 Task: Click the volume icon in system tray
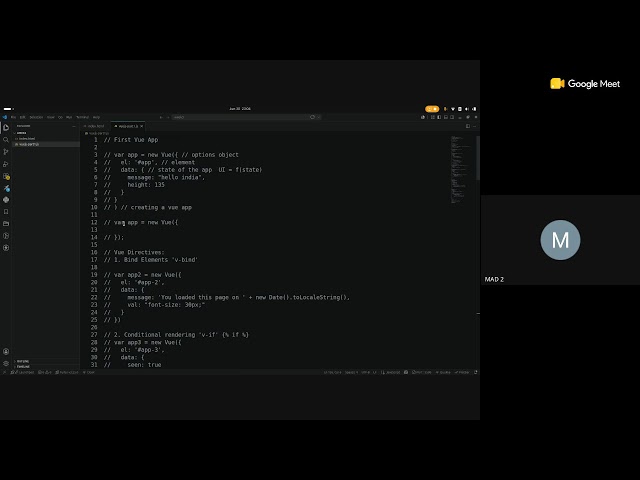(467, 109)
